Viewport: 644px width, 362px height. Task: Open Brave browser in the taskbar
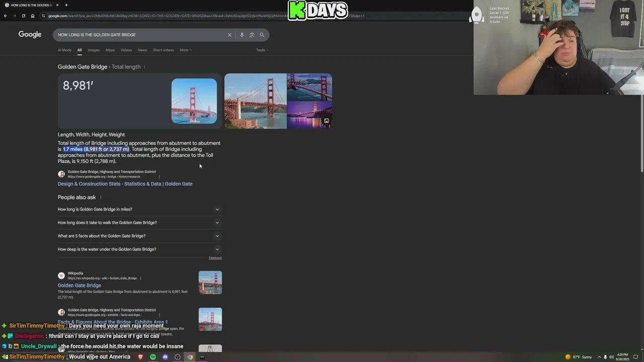tap(140, 357)
